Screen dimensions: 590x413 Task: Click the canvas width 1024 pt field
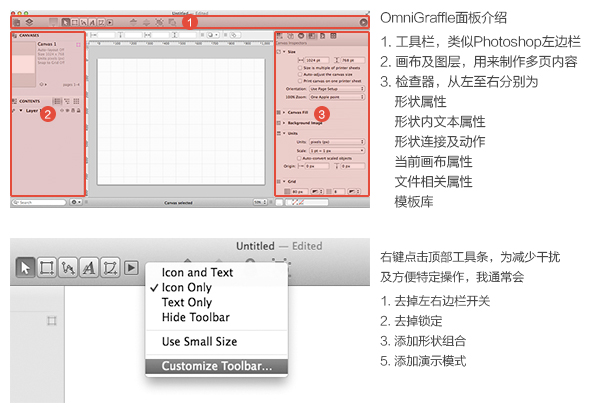point(317,60)
